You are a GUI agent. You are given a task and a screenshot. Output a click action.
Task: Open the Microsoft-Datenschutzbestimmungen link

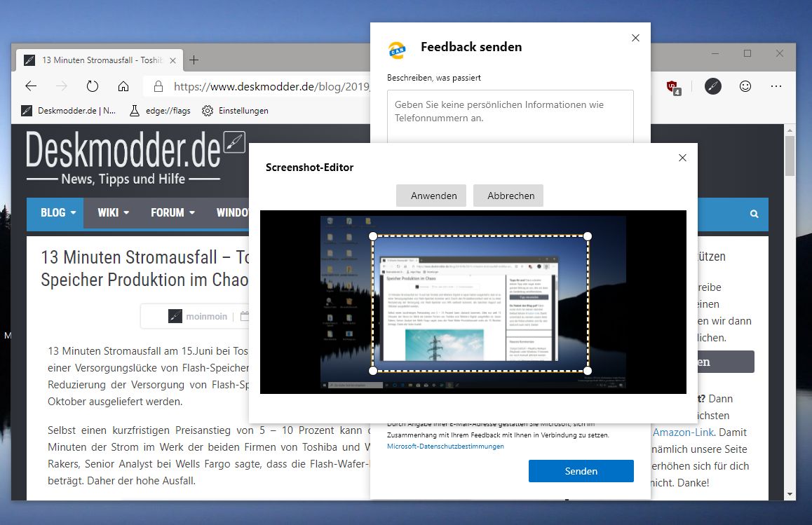coord(445,446)
